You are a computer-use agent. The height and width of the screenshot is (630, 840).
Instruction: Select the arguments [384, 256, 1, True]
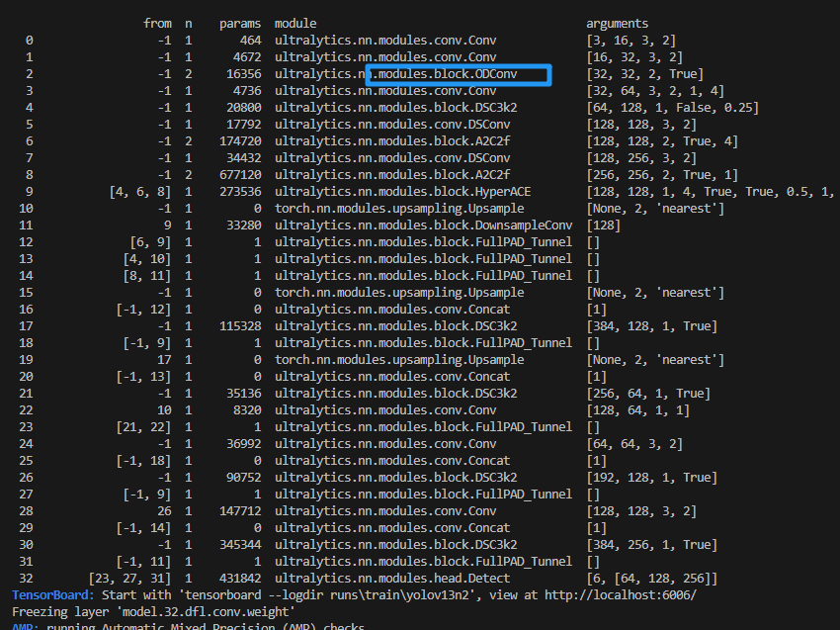(x=652, y=545)
